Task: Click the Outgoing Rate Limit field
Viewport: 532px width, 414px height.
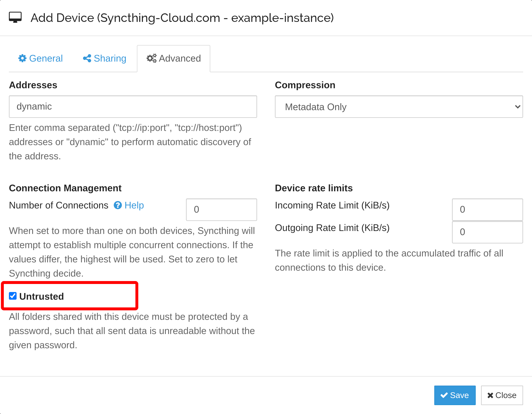Action: pyautogui.click(x=487, y=232)
